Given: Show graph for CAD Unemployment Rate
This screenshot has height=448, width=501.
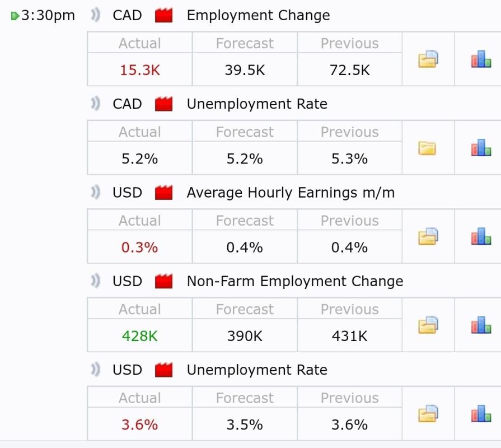Looking at the screenshot, I should [x=481, y=148].
